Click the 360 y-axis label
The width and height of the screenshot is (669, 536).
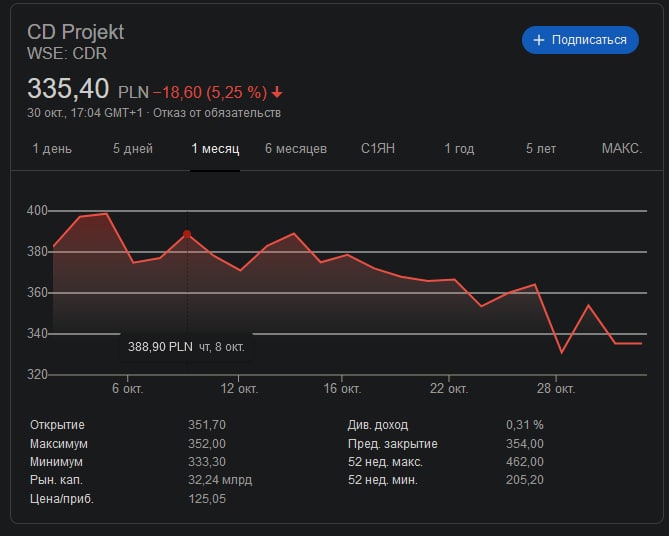pos(37,293)
